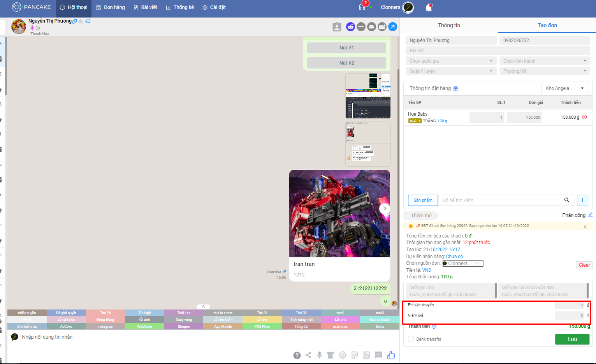Viewport: 596px width, 364px height.
Task: Open the Quận/Huyện dropdown
Action: [451, 71]
